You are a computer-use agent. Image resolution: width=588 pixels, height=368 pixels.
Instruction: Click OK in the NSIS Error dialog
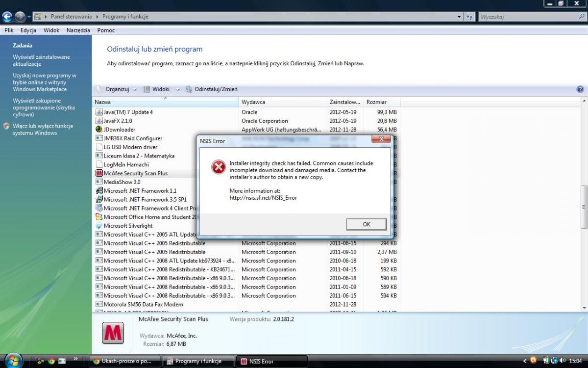click(367, 224)
